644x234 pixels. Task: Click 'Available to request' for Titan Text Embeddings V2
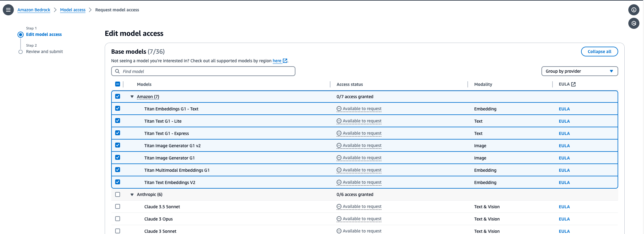coord(362,182)
